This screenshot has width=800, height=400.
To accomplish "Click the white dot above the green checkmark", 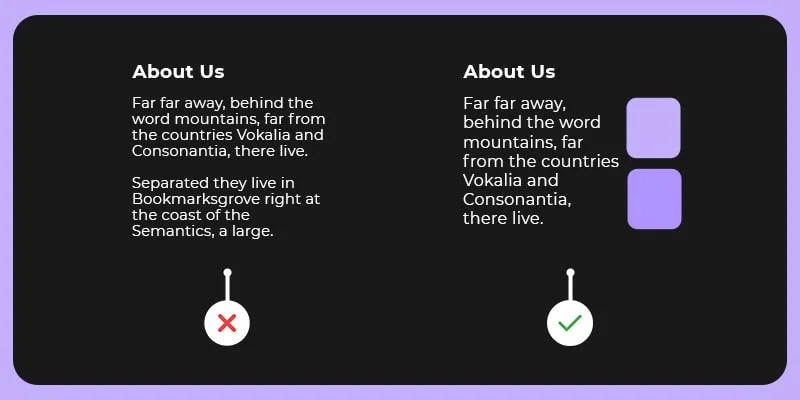I will point(570,272).
